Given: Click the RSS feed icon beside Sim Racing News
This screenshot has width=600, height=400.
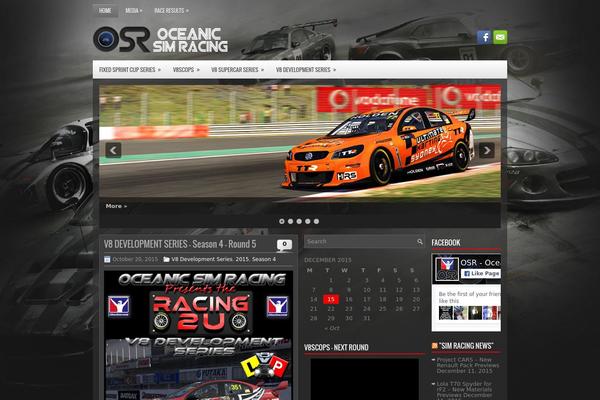Looking at the screenshot, I should (434, 346).
